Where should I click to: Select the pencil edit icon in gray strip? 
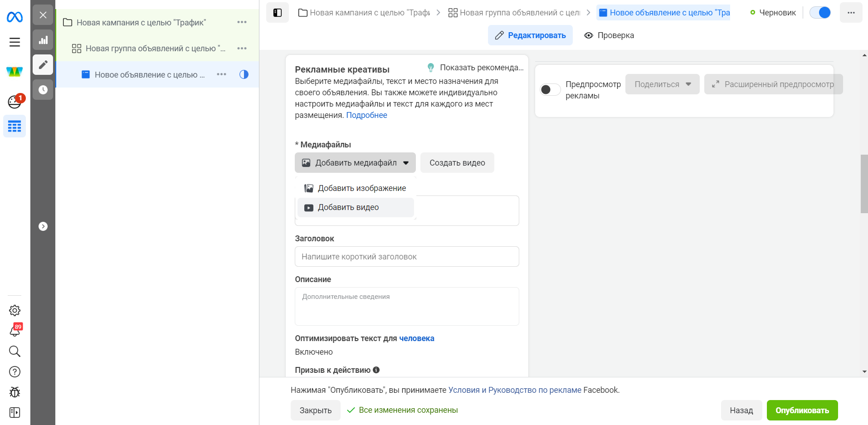pos(43,64)
